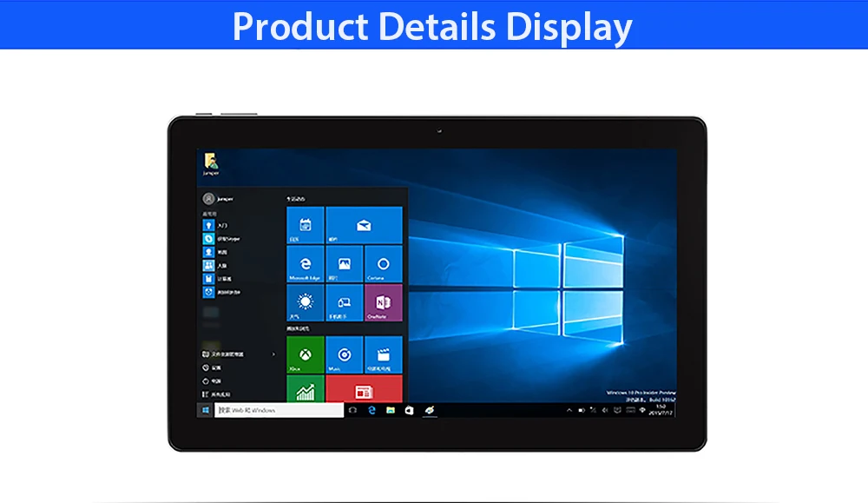Image resolution: width=868 pixels, height=503 pixels.
Task: Open the Calculator app in most-used list
Action: [x=218, y=279]
